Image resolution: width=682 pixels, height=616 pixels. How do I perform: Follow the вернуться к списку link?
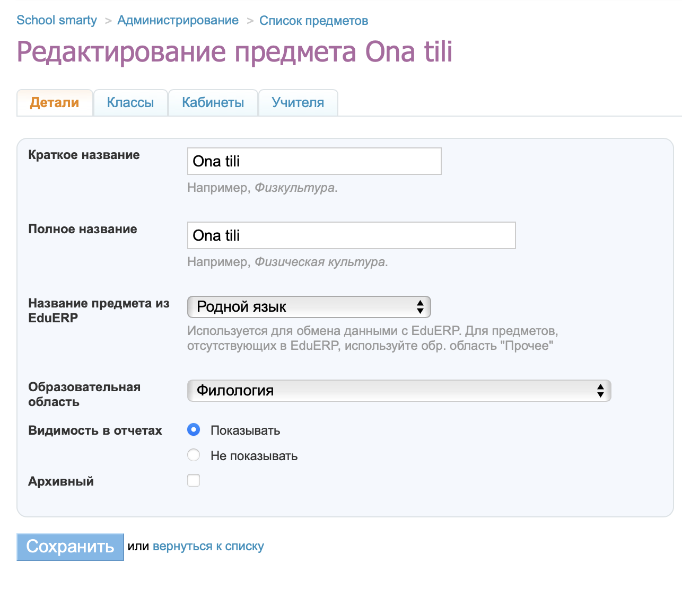coord(208,547)
